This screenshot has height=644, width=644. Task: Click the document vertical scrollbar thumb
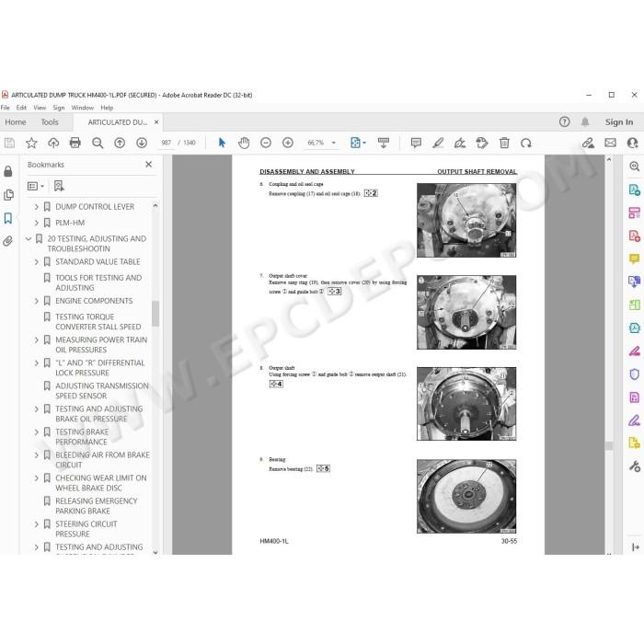tap(609, 445)
